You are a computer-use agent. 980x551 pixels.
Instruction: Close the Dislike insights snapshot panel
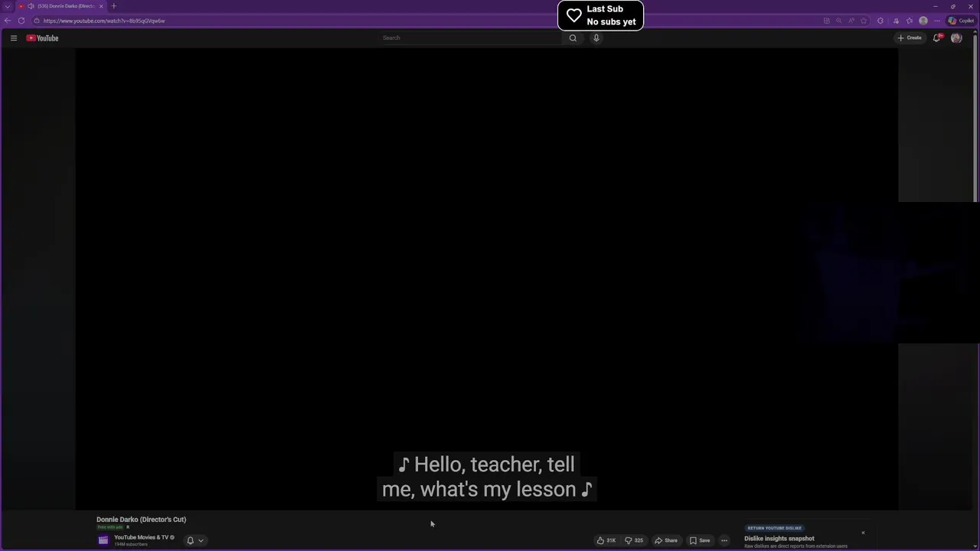coord(863,533)
